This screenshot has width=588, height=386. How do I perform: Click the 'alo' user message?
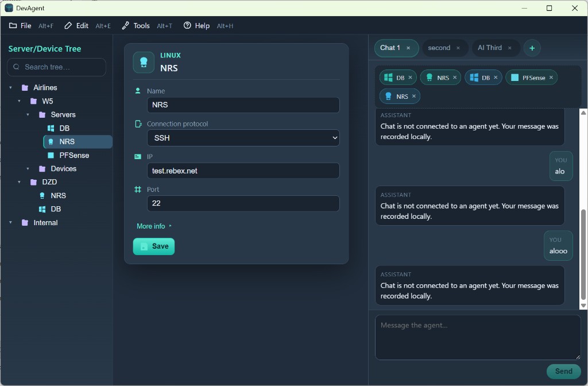click(x=561, y=166)
